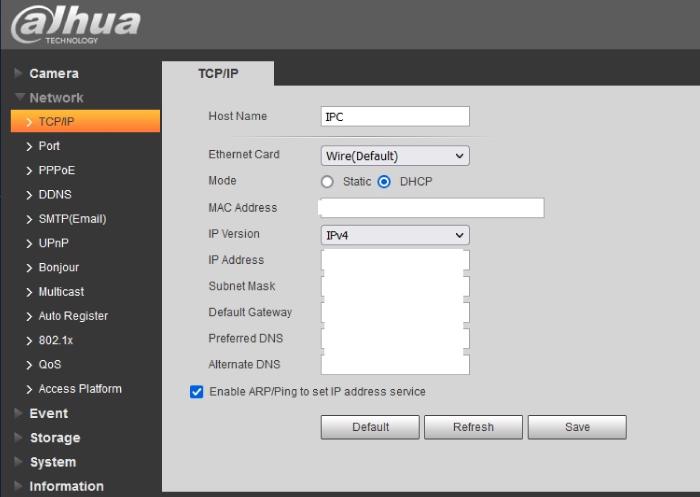Open the Port settings page

[x=49, y=146]
